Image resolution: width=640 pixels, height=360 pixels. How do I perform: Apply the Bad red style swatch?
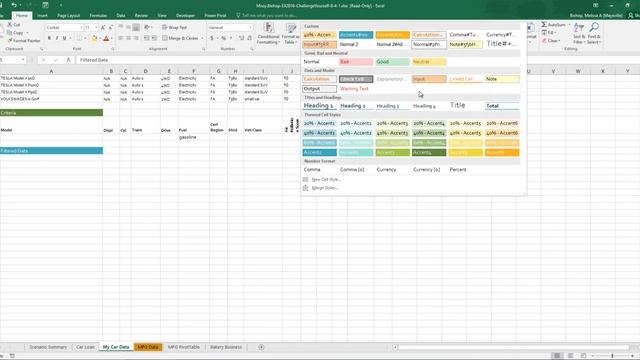[x=356, y=62]
